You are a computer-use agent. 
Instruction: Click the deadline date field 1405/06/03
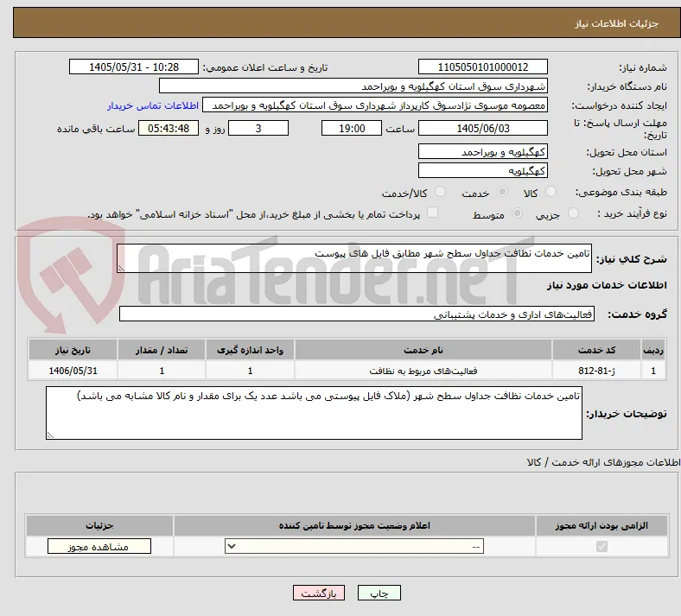[x=482, y=129]
